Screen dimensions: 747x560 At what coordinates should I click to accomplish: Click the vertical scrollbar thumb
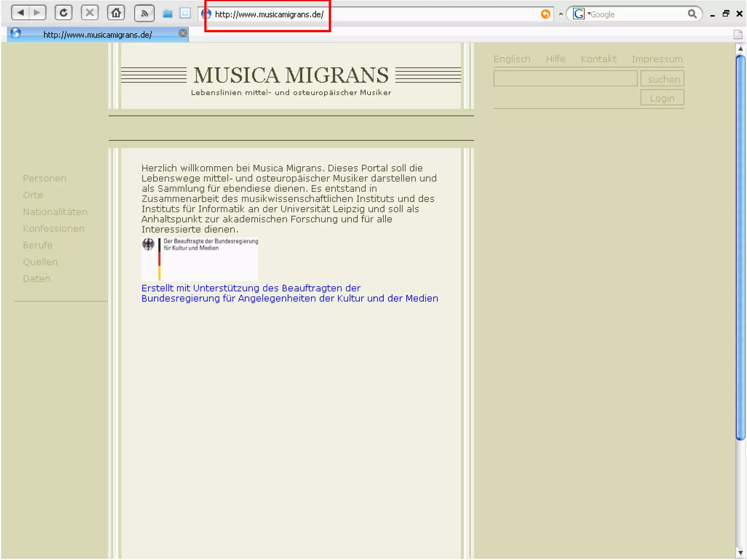pos(740,248)
